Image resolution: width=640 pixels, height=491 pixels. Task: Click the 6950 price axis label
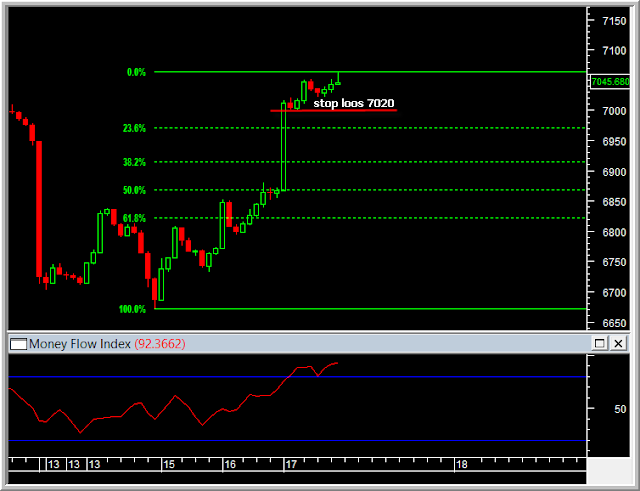point(614,142)
